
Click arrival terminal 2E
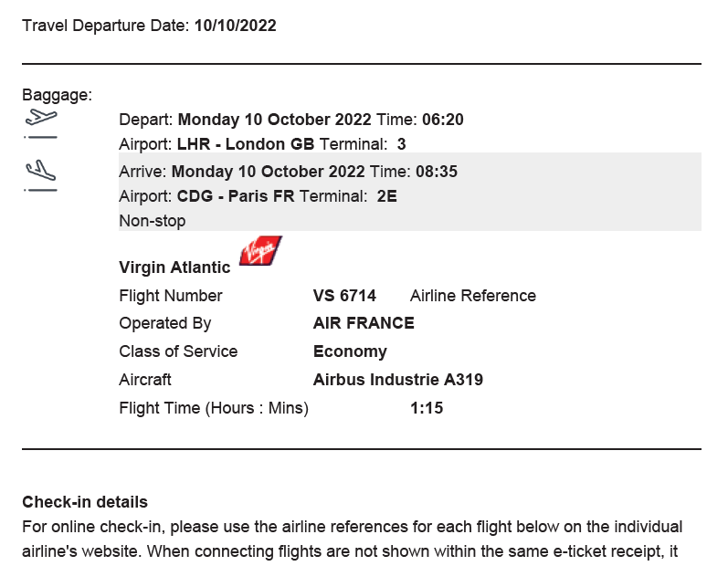pyautogui.click(x=386, y=195)
